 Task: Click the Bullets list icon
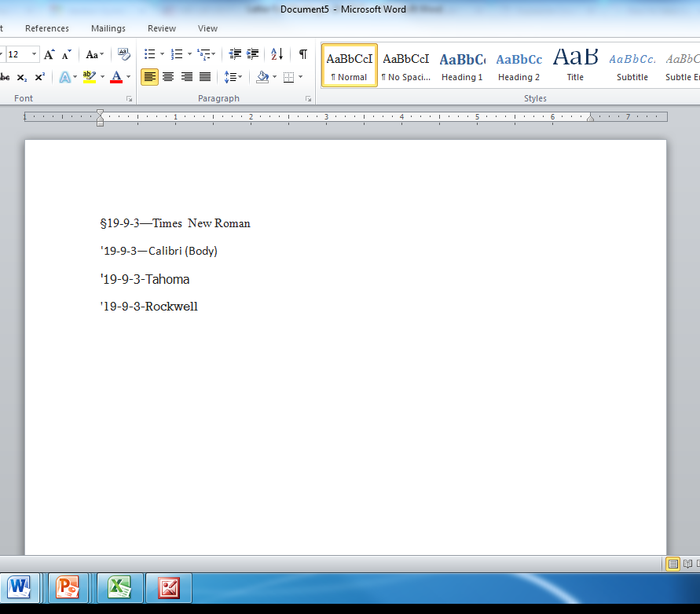pyautogui.click(x=149, y=54)
